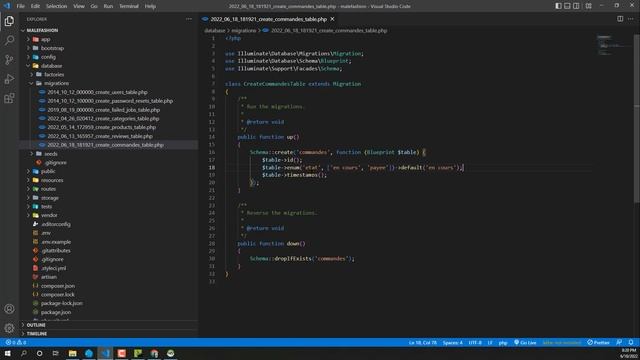Open Explorer's more actions ellipsis

[x=189, y=19]
